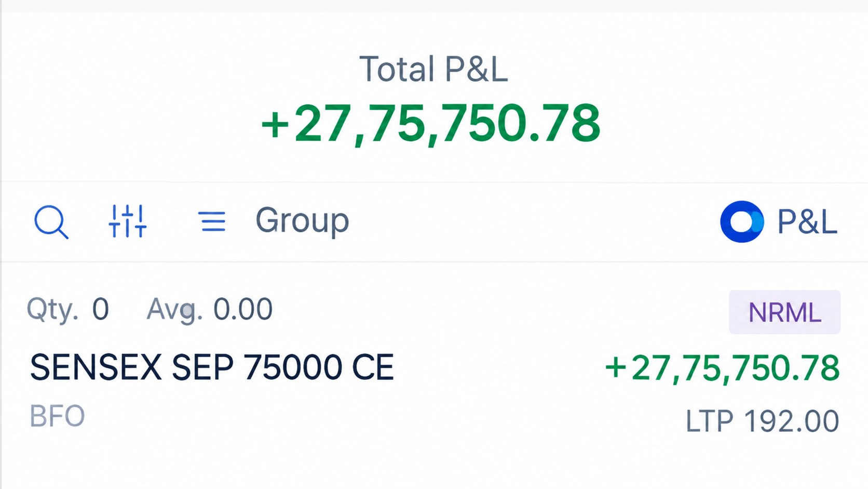This screenshot has height=489, width=868.
Task: Click the Avg. 0.00 average price
Action: 210,310
